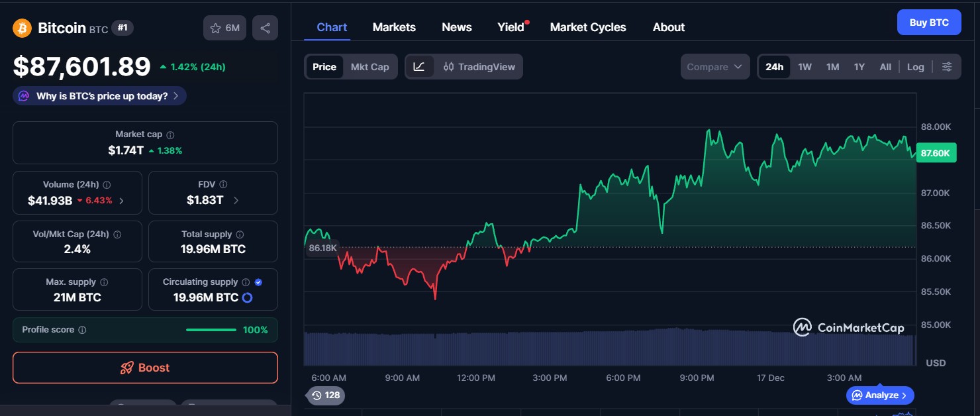Open the share icon next to the star

[x=265, y=28]
